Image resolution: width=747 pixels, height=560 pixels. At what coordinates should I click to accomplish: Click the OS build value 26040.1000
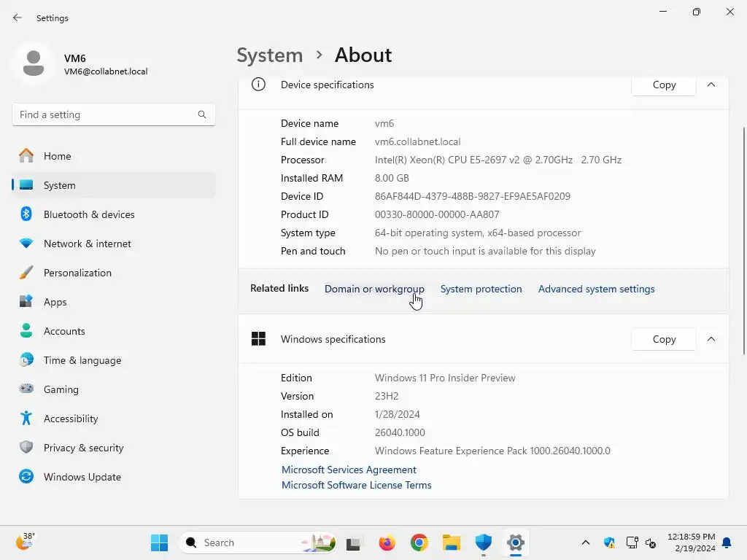[400, 433]
